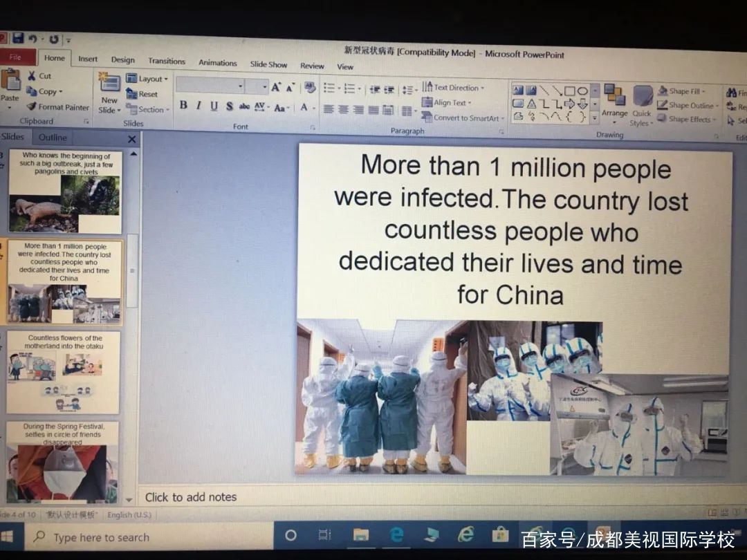Toggle Bold formatting
The image size is (747, 560).
click(183, 106)
